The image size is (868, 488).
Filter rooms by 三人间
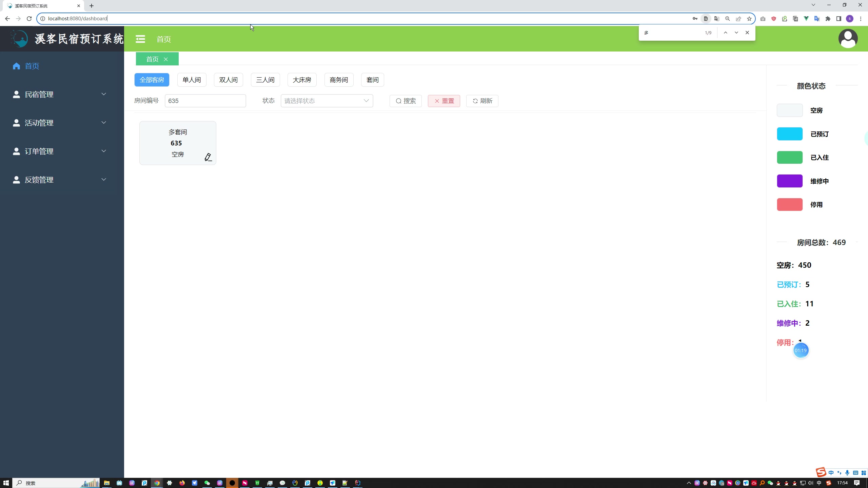265,80
